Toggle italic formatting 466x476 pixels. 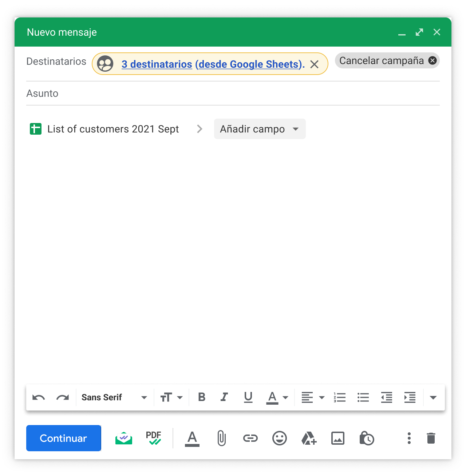tap(224, 397)
